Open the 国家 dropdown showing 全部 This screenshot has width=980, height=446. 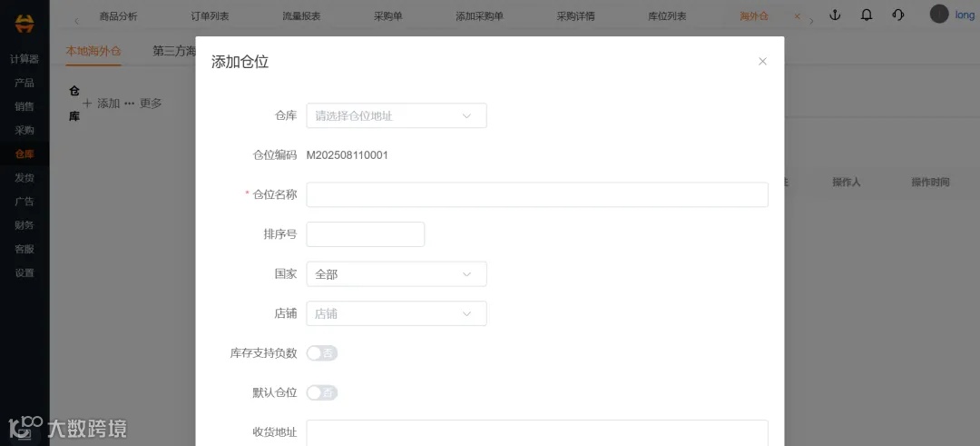pyautogui.click(x=397, y=274)
